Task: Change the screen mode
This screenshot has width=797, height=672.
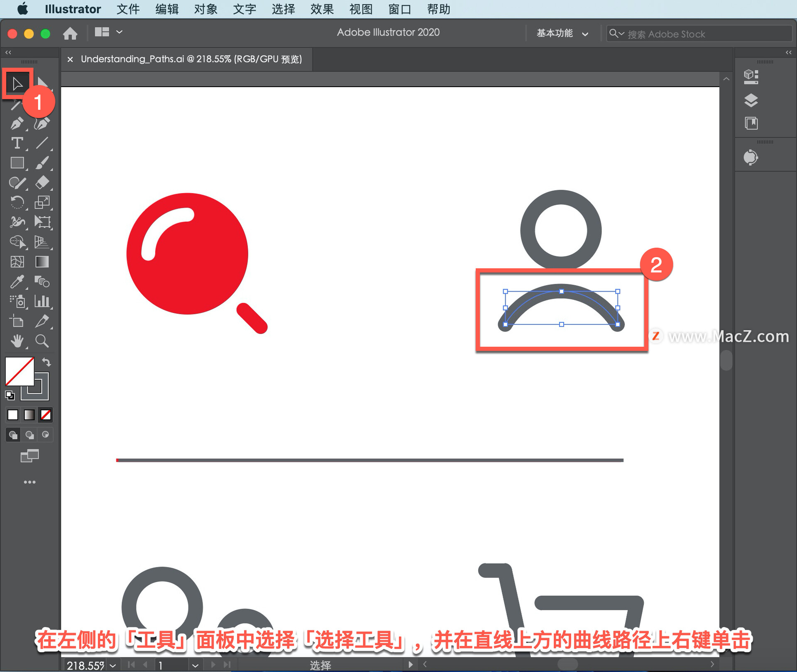Action: click(x=29, y=456)
